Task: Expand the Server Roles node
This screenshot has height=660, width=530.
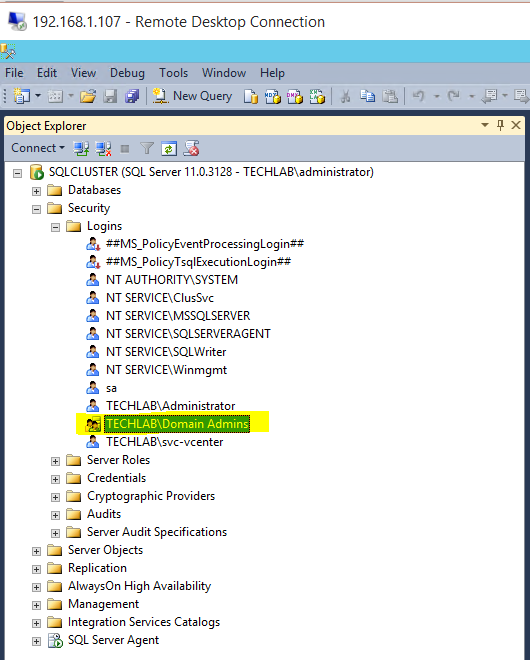Action: point(56,461)
